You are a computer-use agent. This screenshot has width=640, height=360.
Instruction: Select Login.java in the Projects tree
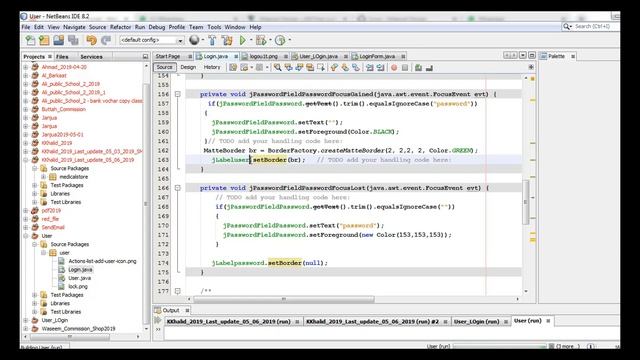pyautogui.click(x=80, y=269)
